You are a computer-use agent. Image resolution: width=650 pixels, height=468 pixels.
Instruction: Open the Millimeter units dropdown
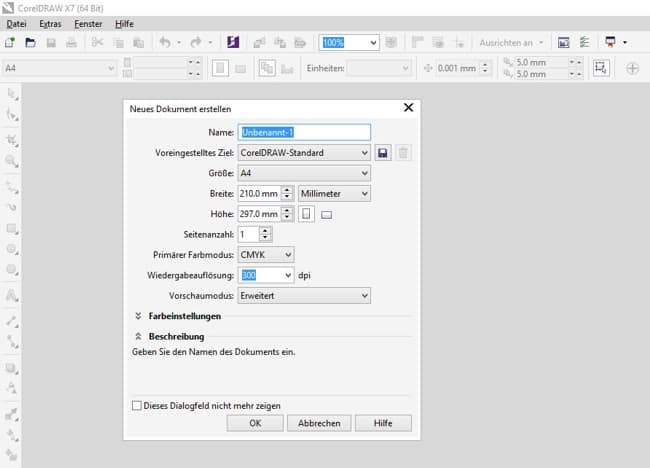(334, 194)
